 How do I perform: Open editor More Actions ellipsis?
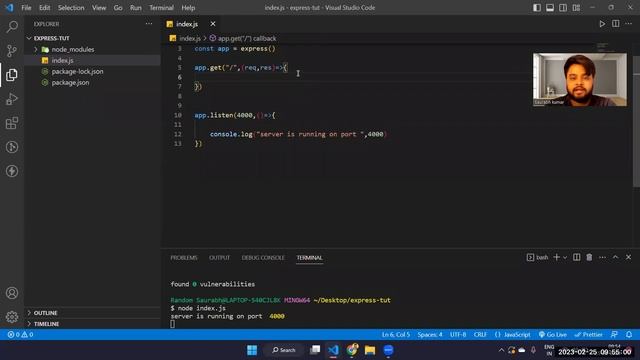629,24
